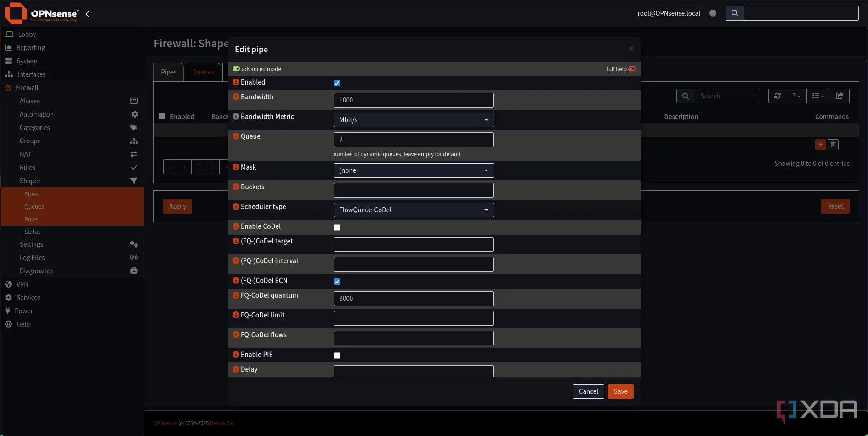868x436 pixels.
Task: Open the rows-per-page 7 dropdown
Action: pos(796,96)
